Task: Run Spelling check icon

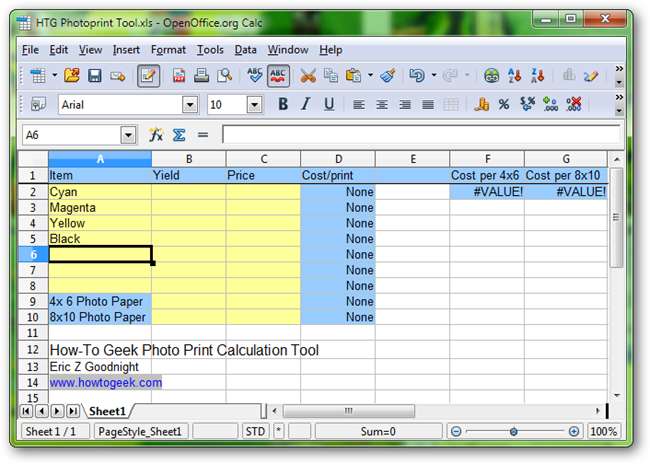Action: tap(255, 76)
